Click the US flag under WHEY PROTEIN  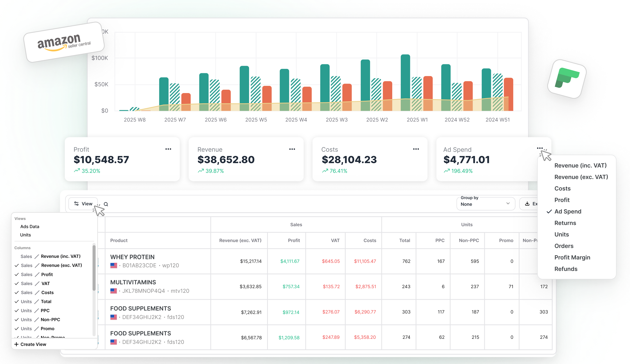coord(114,266)
